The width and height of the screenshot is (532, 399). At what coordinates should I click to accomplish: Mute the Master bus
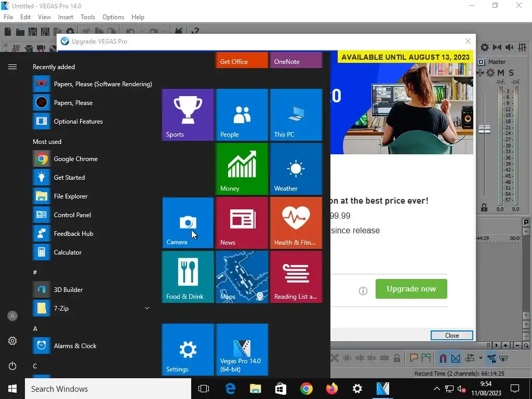pyautogui.click(x=501, y=73)
